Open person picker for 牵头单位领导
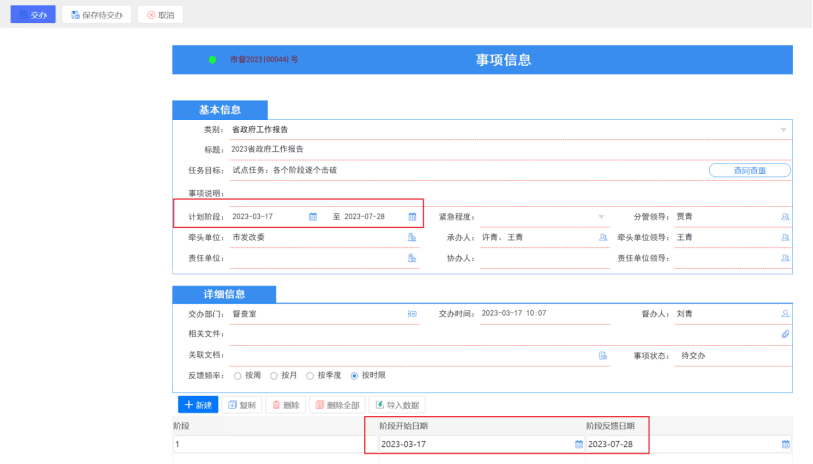 coord(786,237)
